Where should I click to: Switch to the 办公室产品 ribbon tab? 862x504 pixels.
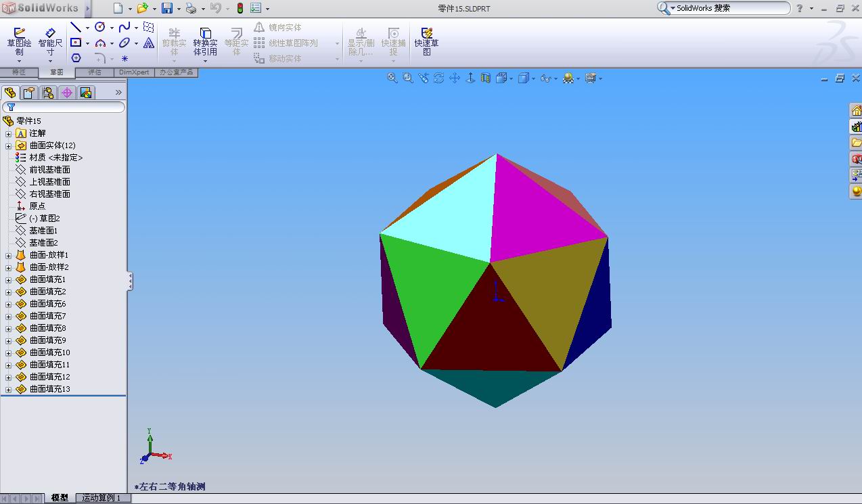176,72
